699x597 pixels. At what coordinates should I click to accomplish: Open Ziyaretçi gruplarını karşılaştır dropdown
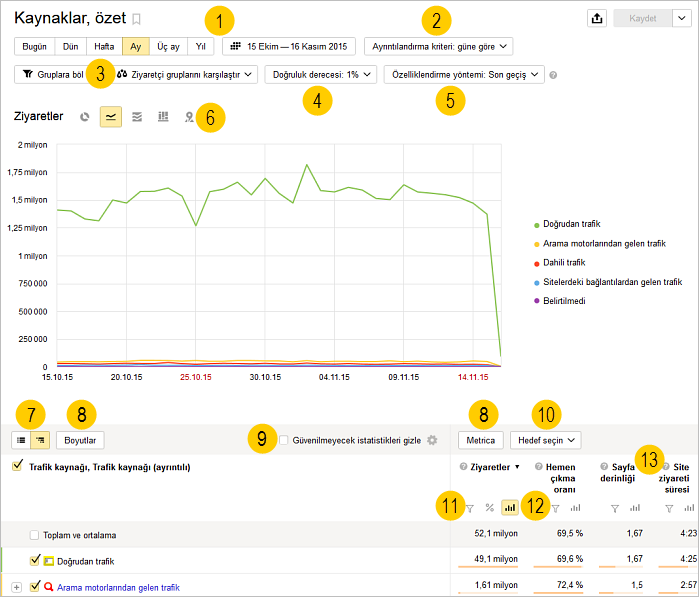(186, 74)
